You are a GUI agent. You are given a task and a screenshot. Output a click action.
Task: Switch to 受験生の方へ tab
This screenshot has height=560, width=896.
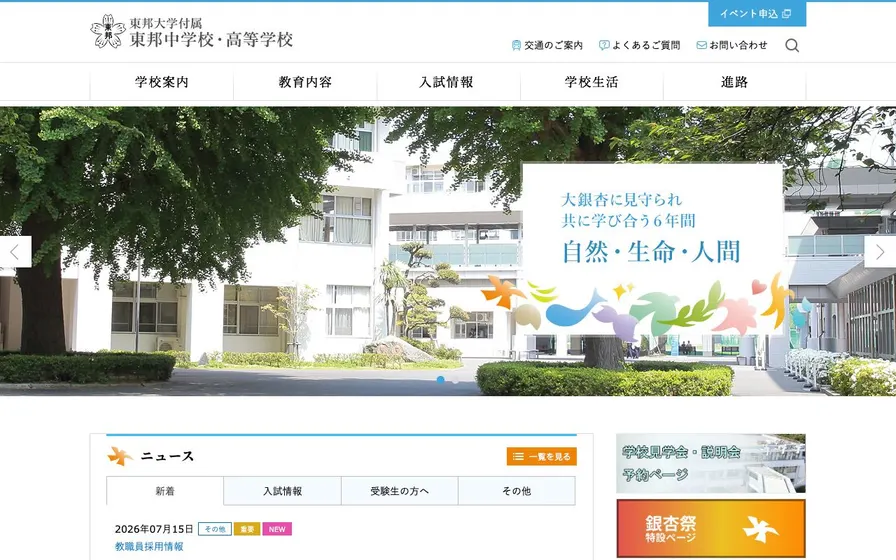pos(399,491)
